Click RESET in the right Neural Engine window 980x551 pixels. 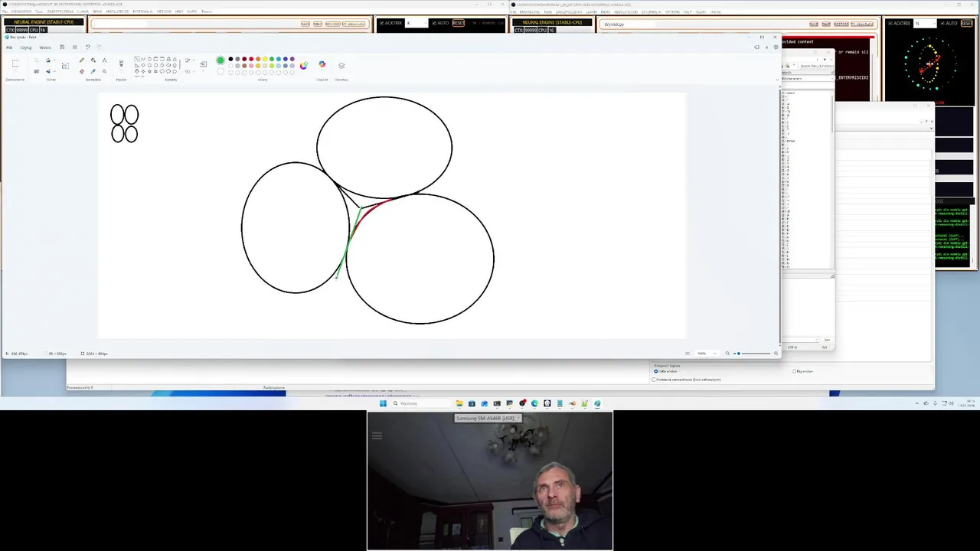pos(966,23)
